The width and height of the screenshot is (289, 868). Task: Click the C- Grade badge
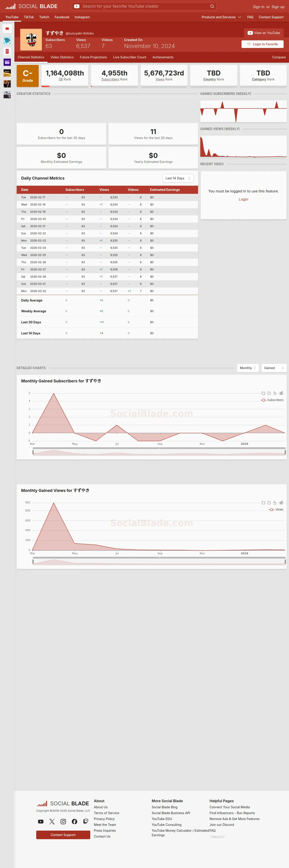coord(28,76)
